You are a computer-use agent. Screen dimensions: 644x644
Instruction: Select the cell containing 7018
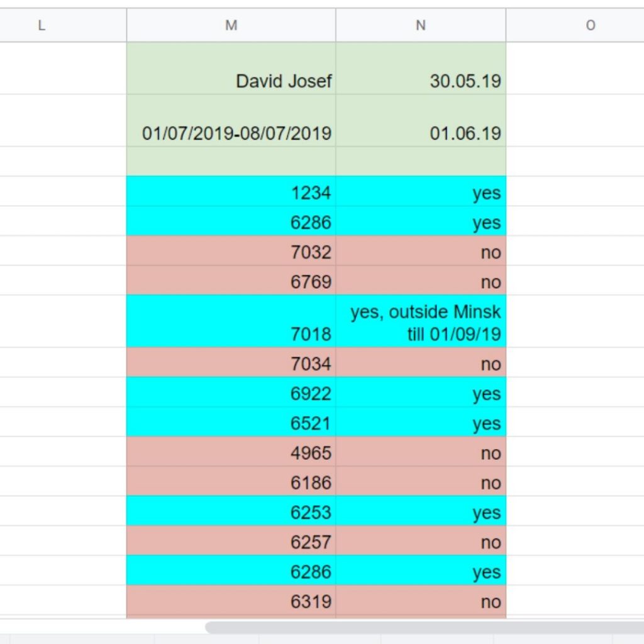231,321
